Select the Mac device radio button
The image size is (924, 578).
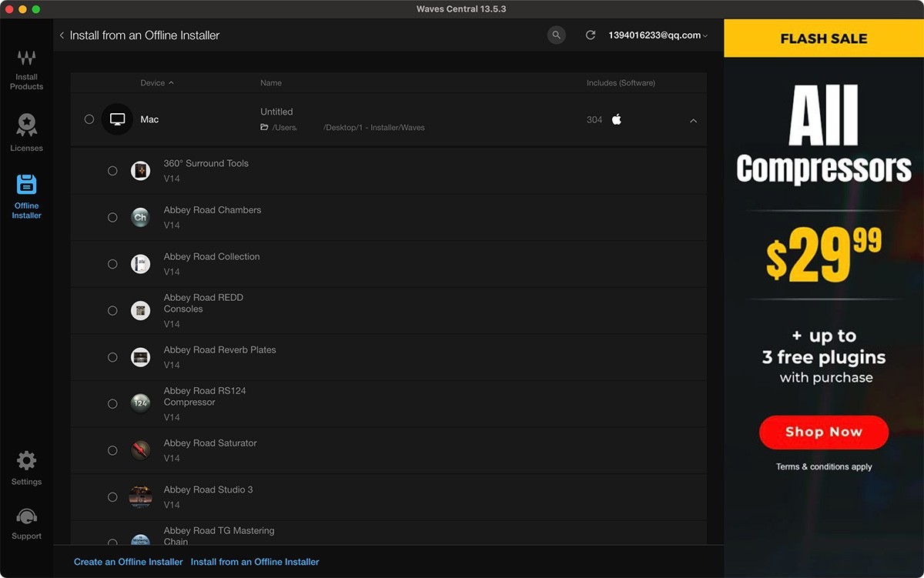[89, 119]
